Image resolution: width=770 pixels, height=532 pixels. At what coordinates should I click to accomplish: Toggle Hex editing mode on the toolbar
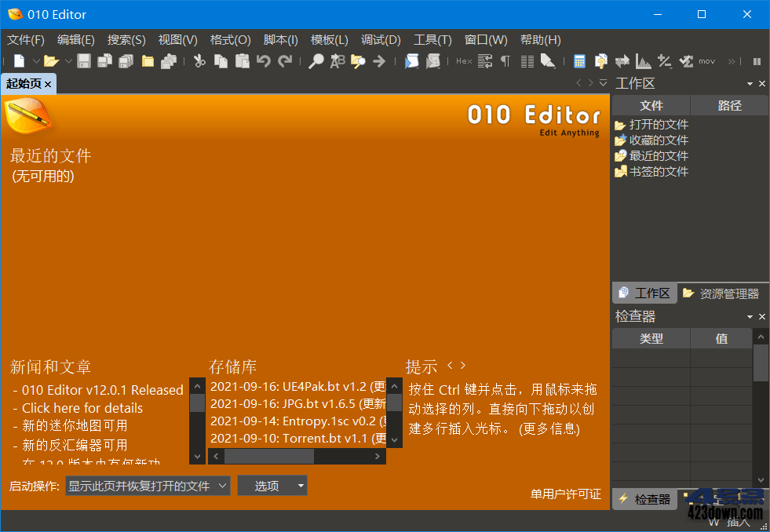465,60
